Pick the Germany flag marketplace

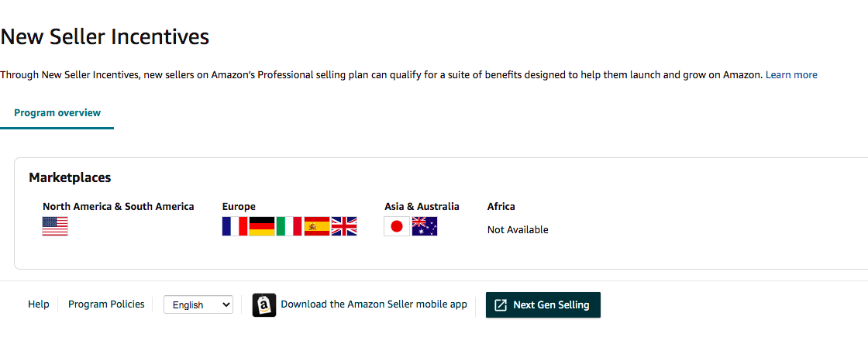coord(262,226)
